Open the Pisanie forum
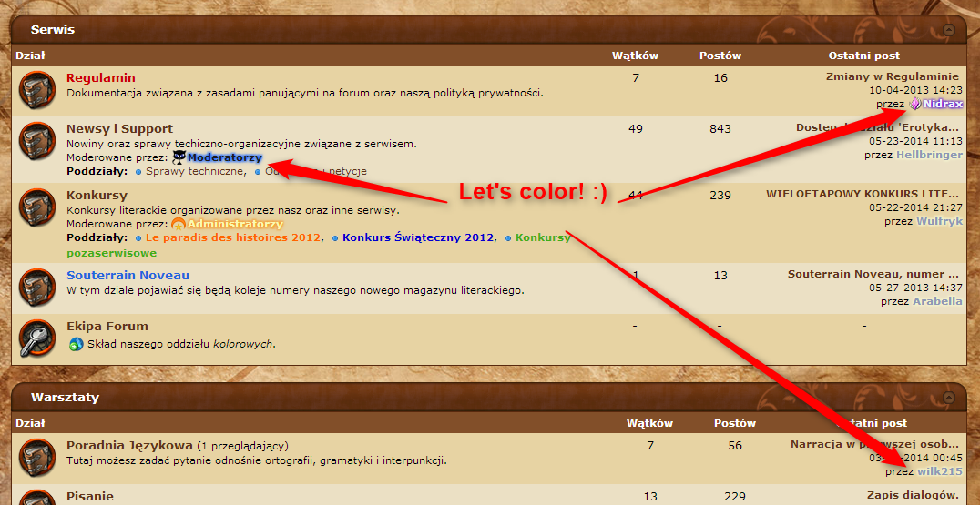 90,497
